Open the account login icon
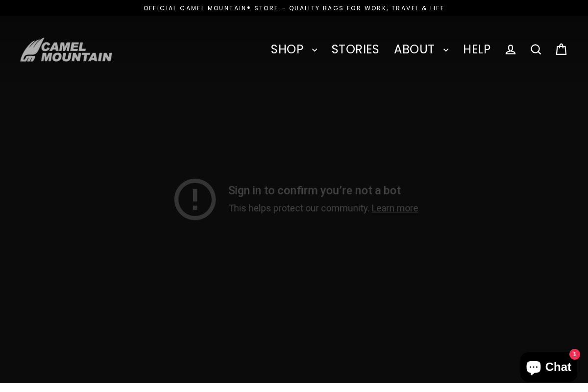Image resolution: width=588 pixels, height=392 pixels. click(x=511, y=49)
